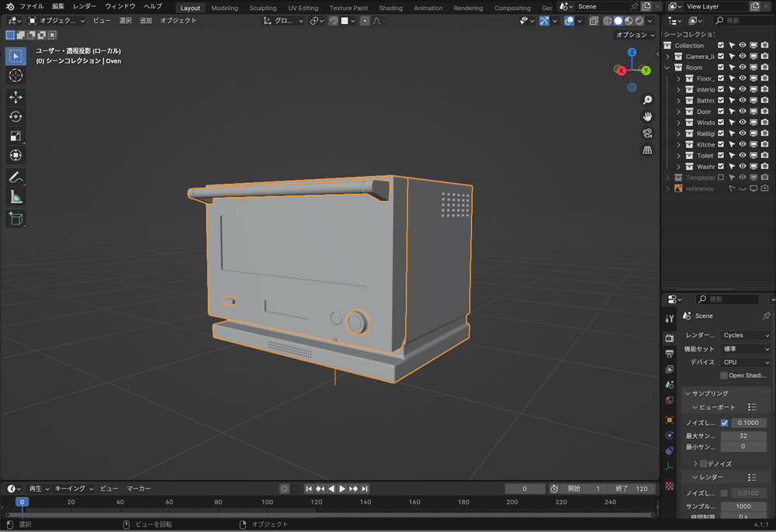The width and height of the screenshot is (776, 532).
Task: Select the Move tool in toolbar
Action: point(16,97)
